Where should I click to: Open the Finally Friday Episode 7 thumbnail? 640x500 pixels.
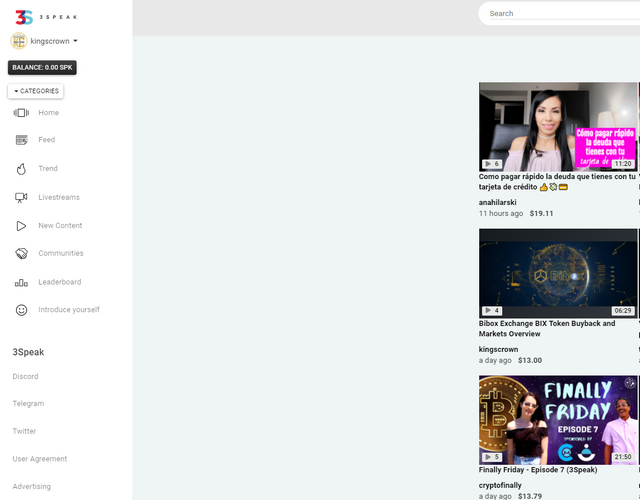558,420
